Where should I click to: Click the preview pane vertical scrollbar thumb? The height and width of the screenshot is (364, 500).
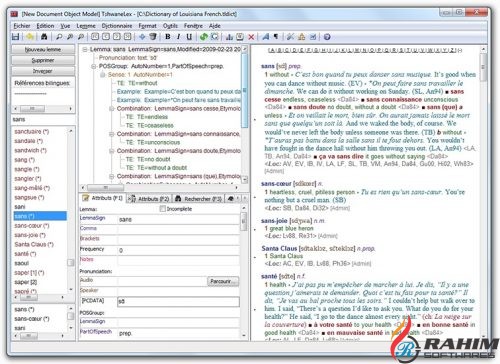(x=483, y=68)
